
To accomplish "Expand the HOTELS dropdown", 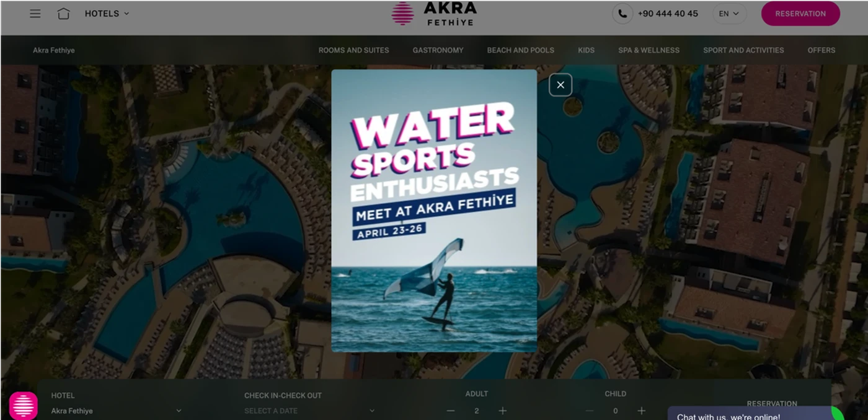I will click(107, 14).
